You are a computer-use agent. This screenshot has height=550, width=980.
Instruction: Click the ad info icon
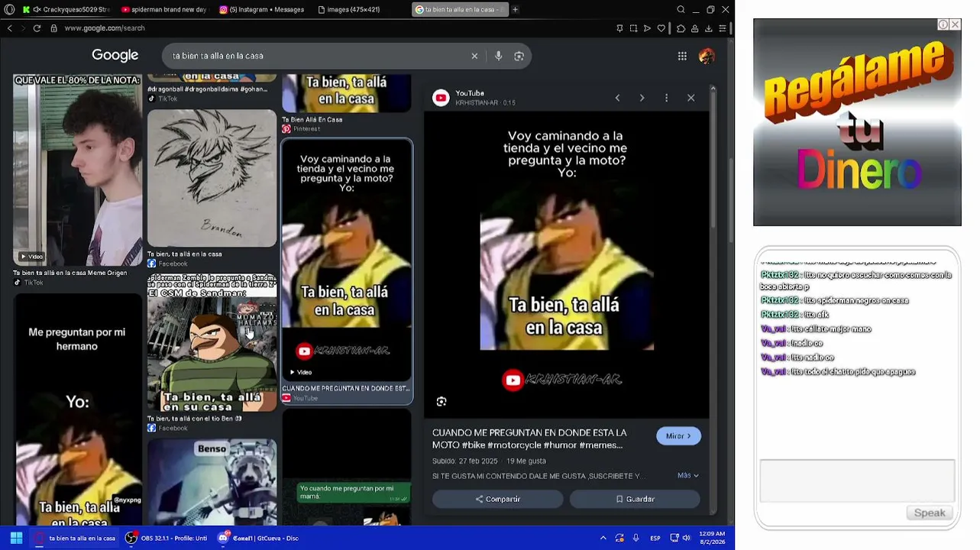tap(943, 24)
